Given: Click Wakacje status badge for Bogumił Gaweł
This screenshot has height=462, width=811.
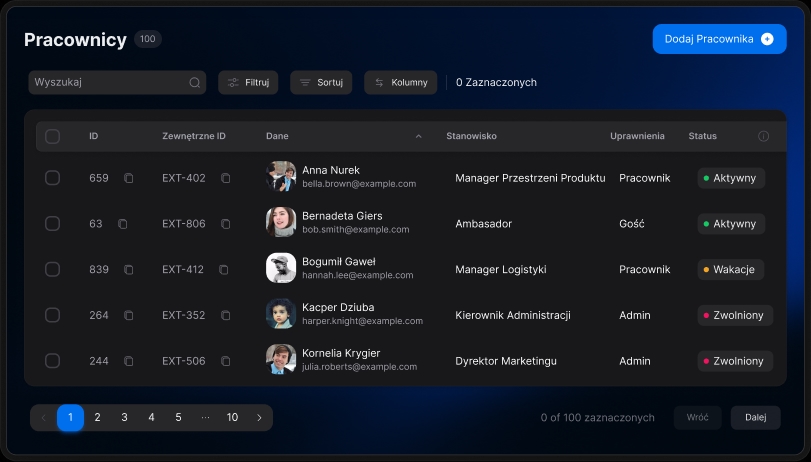Looking at the screenshot, I should click(731, 270).
